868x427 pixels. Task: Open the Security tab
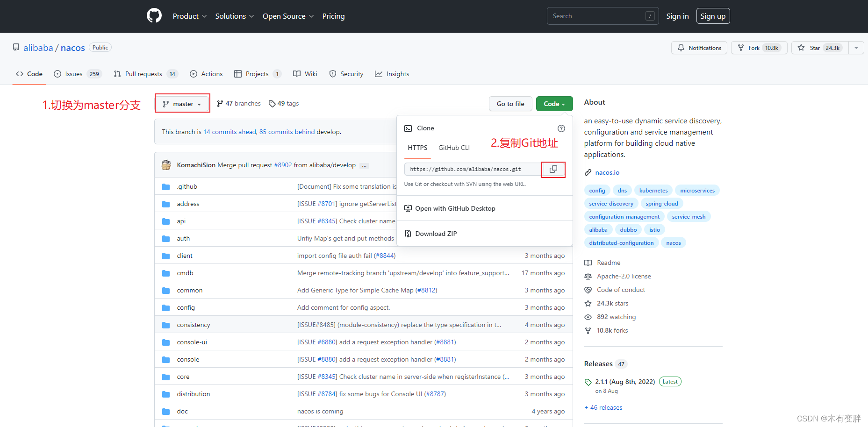coord(346,74)
